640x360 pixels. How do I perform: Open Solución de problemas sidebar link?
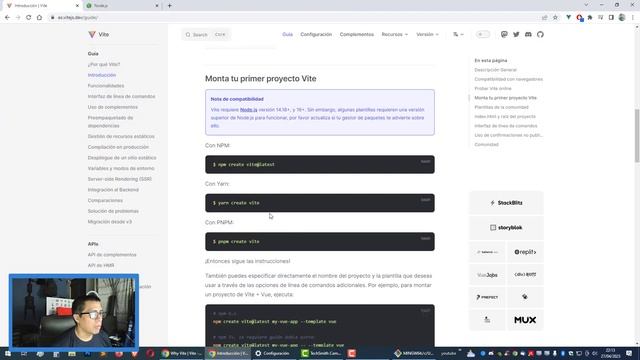pos(113,211)
